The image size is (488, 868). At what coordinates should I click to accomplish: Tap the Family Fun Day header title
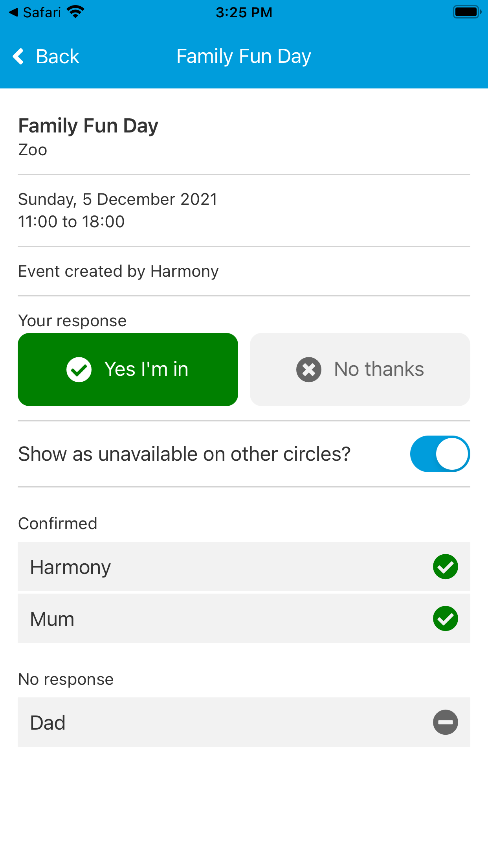click(x=244, y=56)
